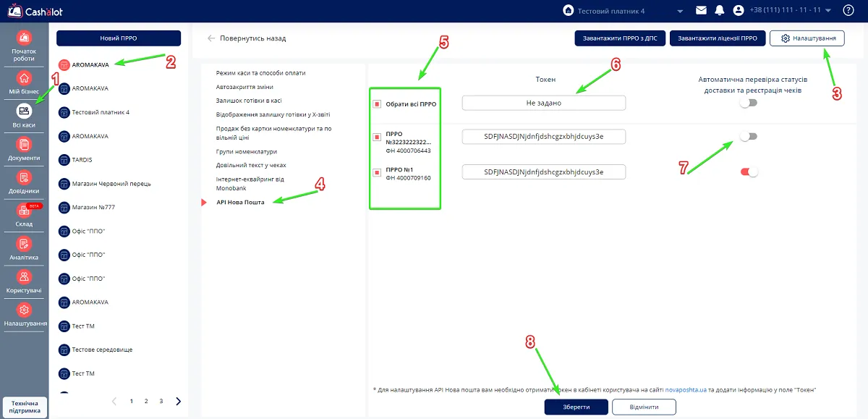Open the Користувачі sidebar icon
This screenshot has width=868, height=419.
24,276
